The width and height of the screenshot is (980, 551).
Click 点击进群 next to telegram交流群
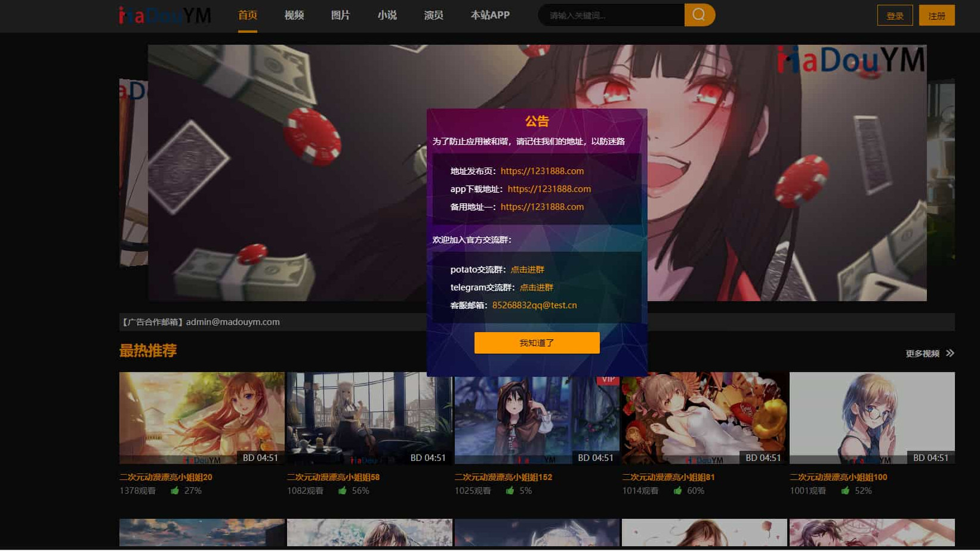tap(535, 287)
